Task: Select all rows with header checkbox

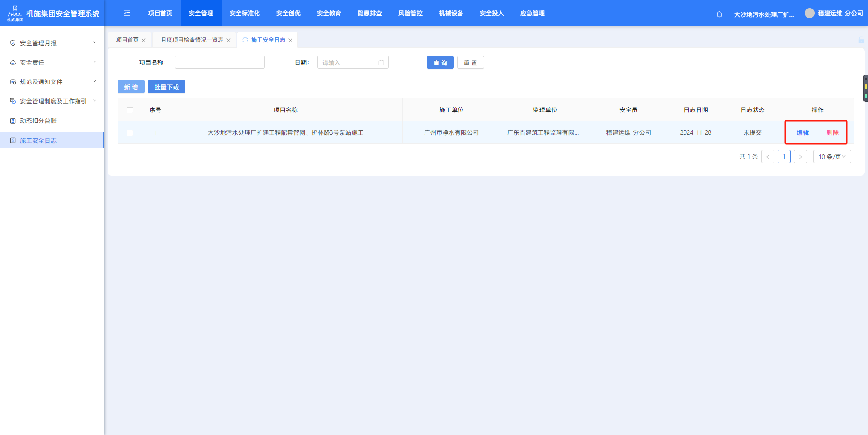Action: click(130, 110)
